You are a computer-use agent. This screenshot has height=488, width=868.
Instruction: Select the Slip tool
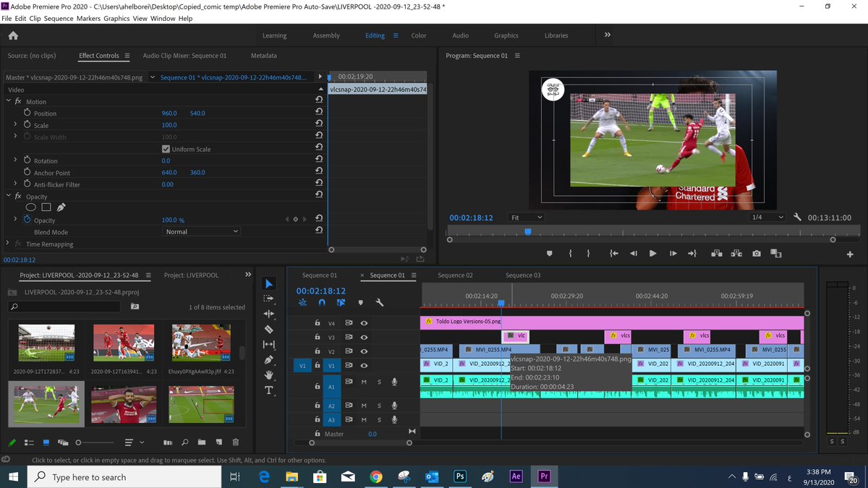pyautogui.click(x=269, y=344)
